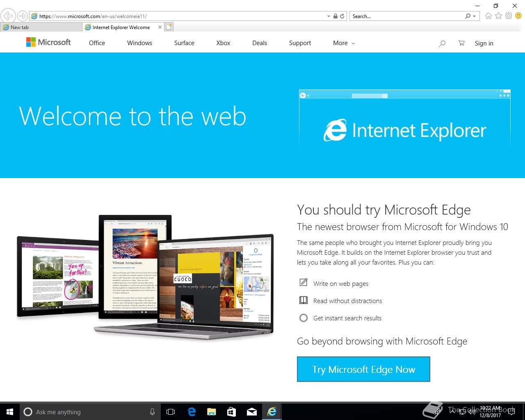Image resolution: width=525 pixels, height=420 pixels.
Task: Open Microsoft Edge from the taskbar
Action: click(x=192, y=412)
